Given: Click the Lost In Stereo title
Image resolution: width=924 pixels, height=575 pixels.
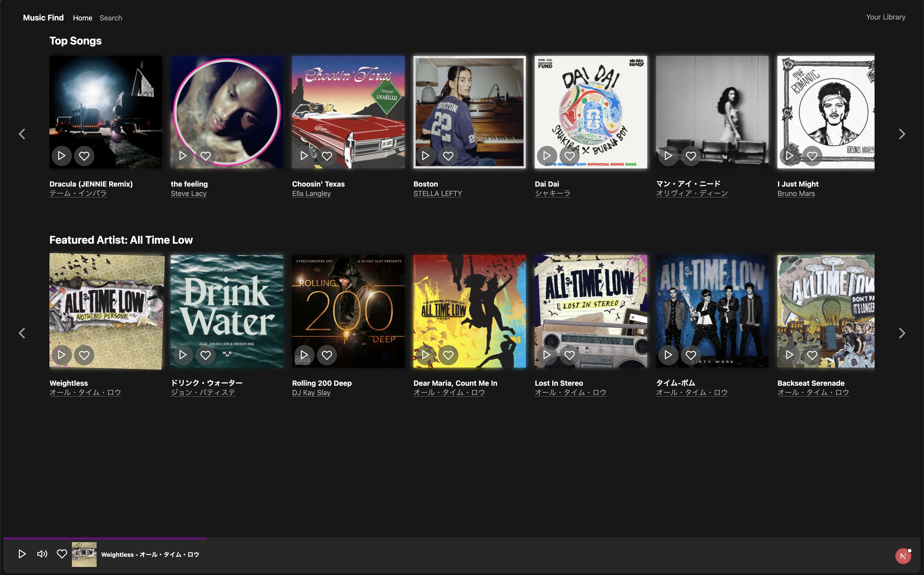Looking at the screenshot, I should pyautogui.click(x=559, y=383).
